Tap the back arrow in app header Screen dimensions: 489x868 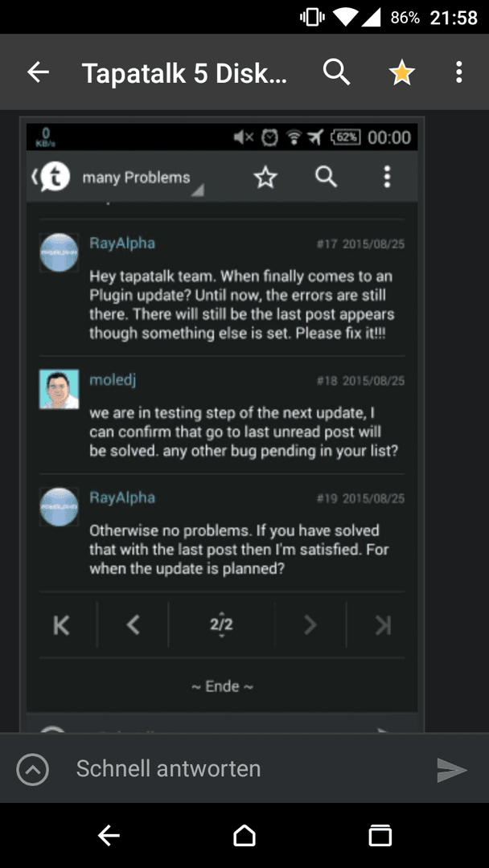pos(39,72)
